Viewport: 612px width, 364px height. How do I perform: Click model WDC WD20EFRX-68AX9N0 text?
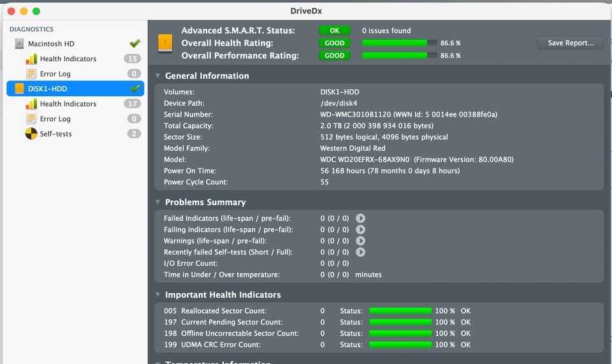(x=365, y=159)
